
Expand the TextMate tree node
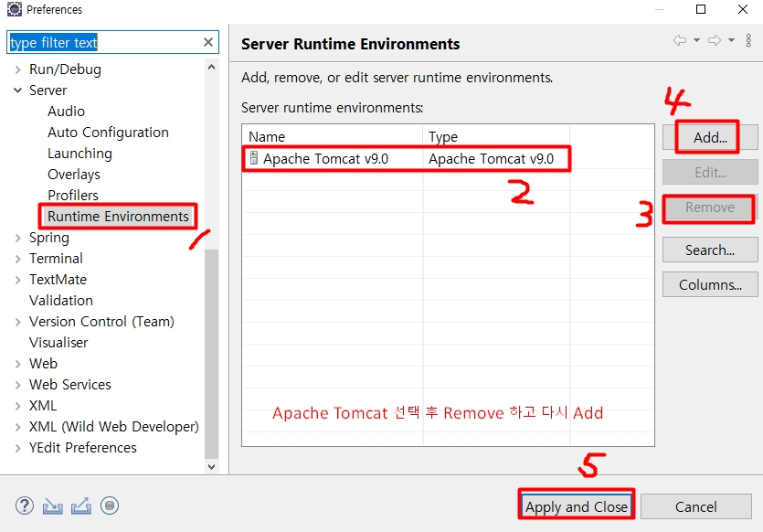point(18,280)
